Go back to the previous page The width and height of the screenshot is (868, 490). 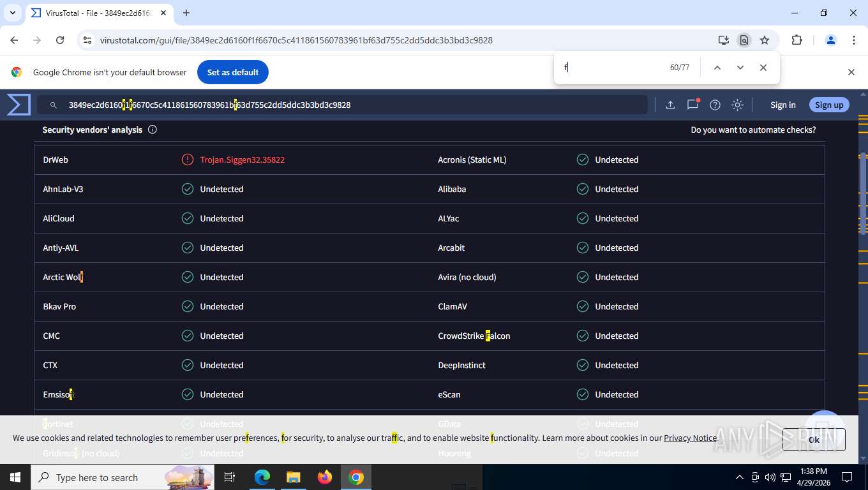[x=14, y=40]
